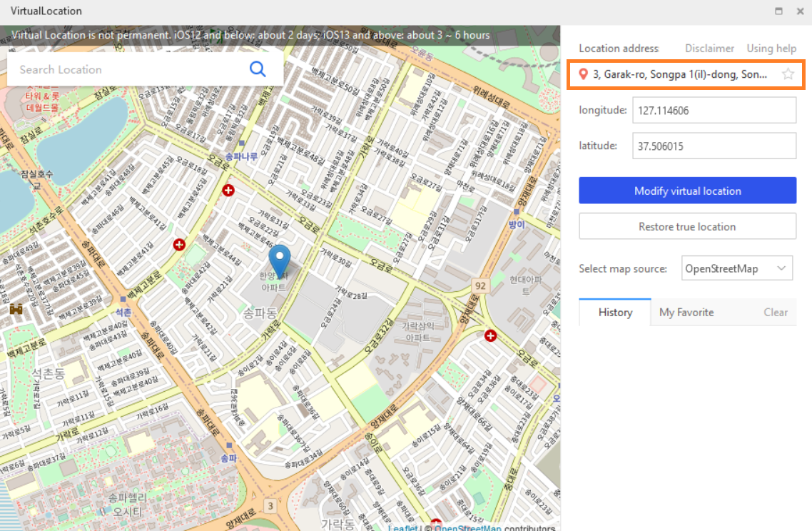Click the hospital cross marker near 가락삼익 아파트
This screenshot has width=812, height=531.
tap(490, 335)
